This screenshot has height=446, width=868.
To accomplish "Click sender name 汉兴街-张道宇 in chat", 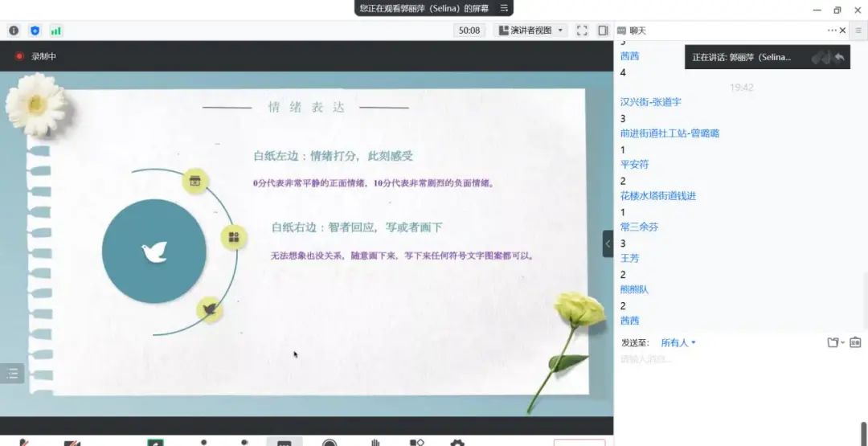I will [650, 102].
